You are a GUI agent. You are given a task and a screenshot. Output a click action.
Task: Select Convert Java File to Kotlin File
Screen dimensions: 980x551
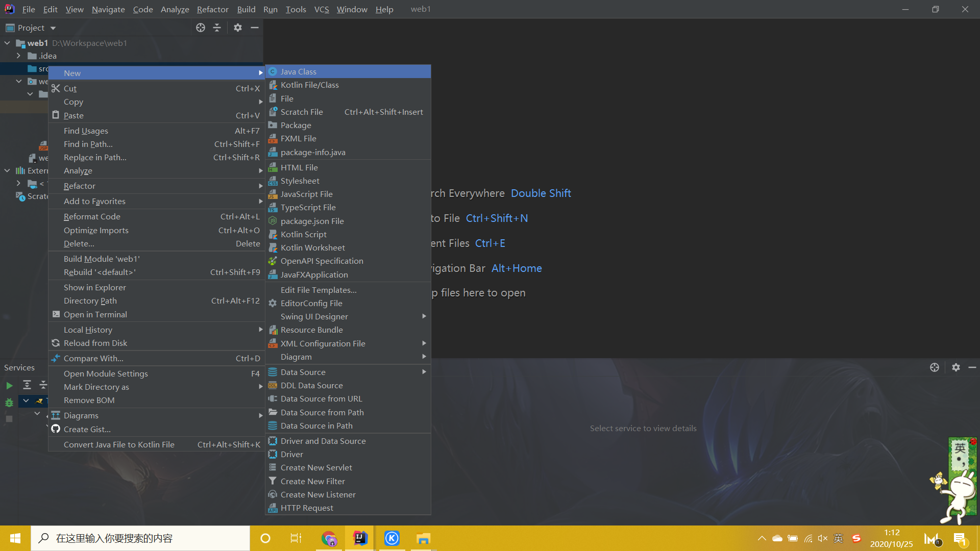tap(157, 444)
